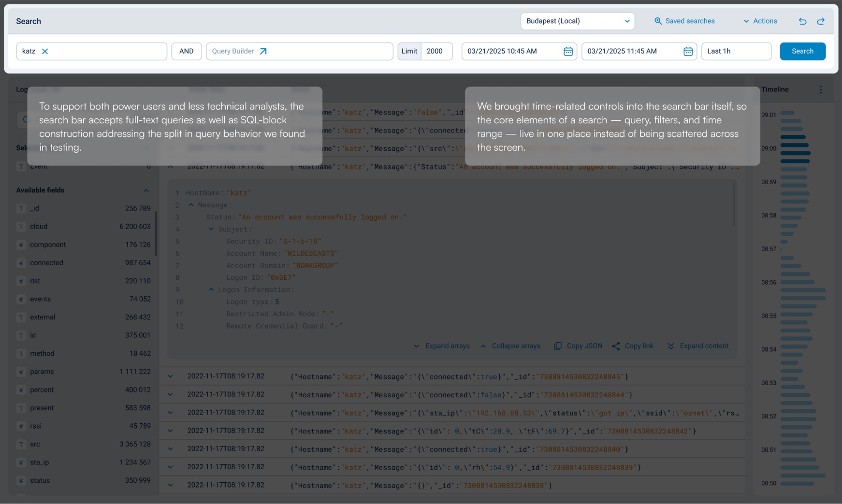The height and width of the screenshot is (504, 842).
Task: Open the Query Builder arrow icon
Action: [x=263, y=51]
